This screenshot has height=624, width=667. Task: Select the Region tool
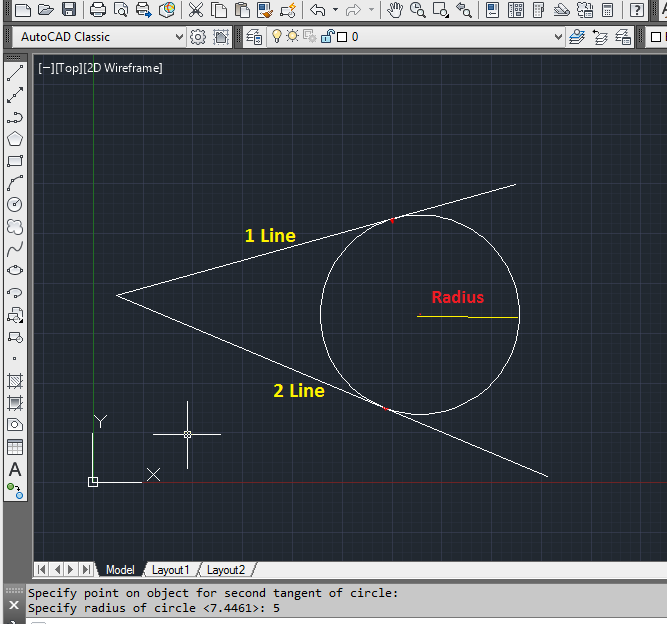pyautogui.click(x=15, y=425)
